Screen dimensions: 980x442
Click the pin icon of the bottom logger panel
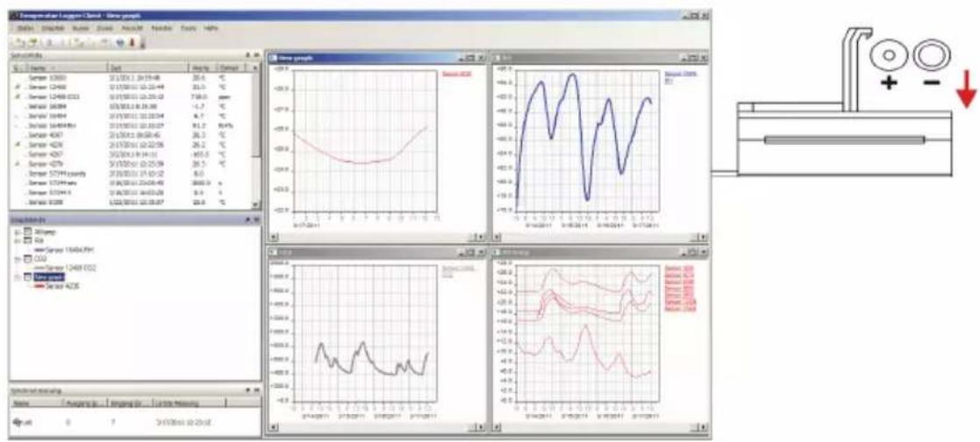[248, 390]
